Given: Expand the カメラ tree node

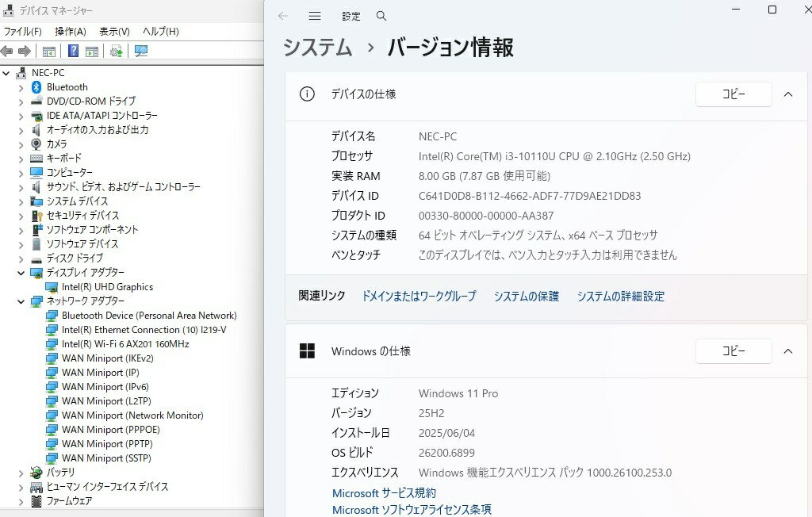Looking at the screenshot, I should tap(21, 144).
